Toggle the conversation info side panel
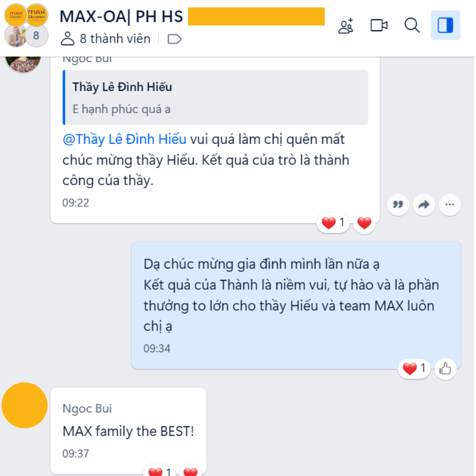This screenshot has height=476, width=476. tap(445, 25)
